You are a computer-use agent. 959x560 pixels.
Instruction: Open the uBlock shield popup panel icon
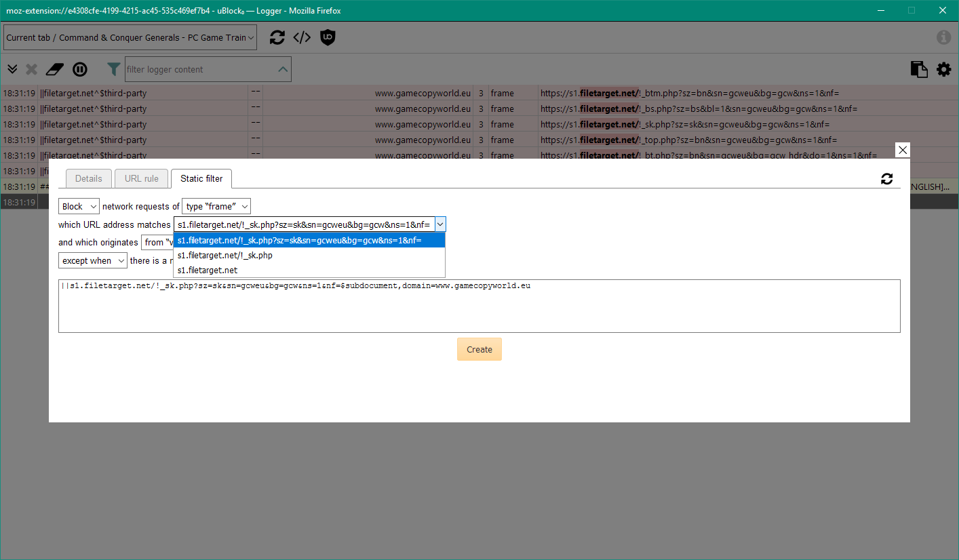[328, 37]
